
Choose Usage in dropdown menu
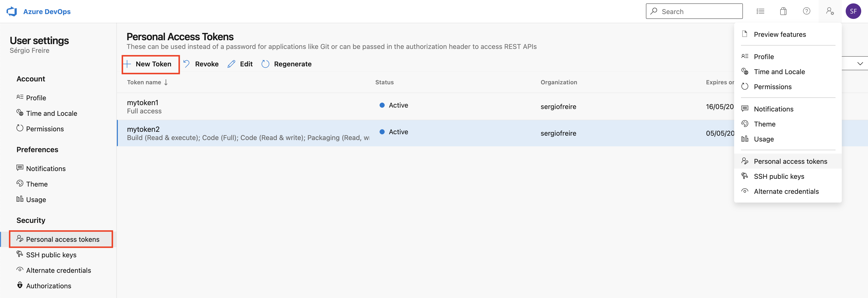coord(788,139)
